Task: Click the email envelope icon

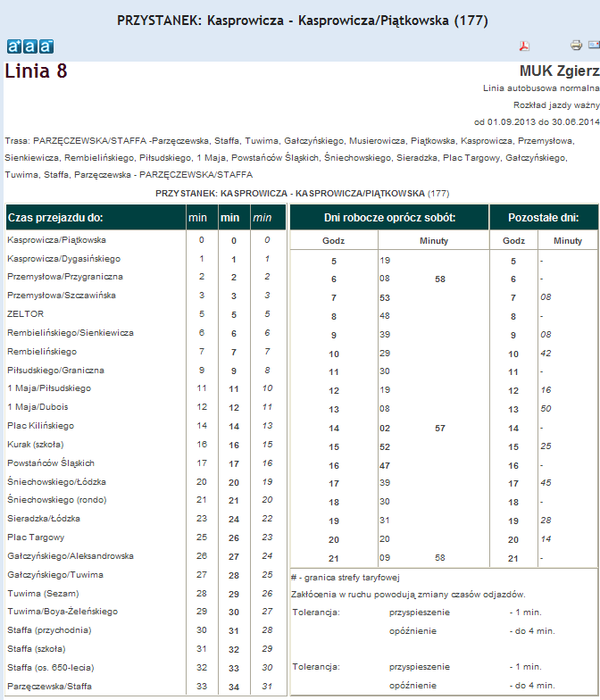Action: [x=594, y=46]
